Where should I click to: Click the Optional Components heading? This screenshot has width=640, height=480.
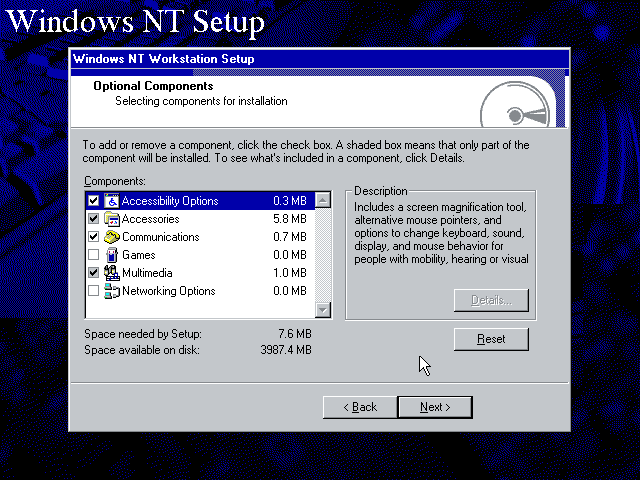point(153,86)
